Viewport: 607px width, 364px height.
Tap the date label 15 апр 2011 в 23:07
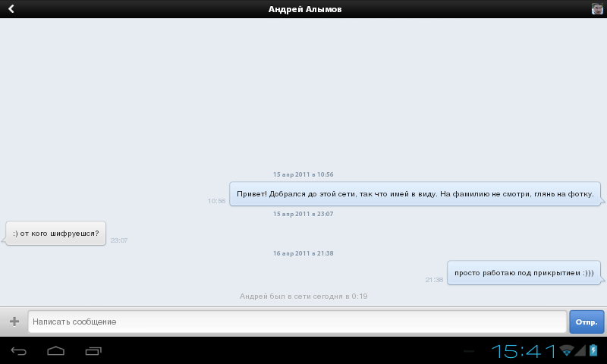(303, 214)
